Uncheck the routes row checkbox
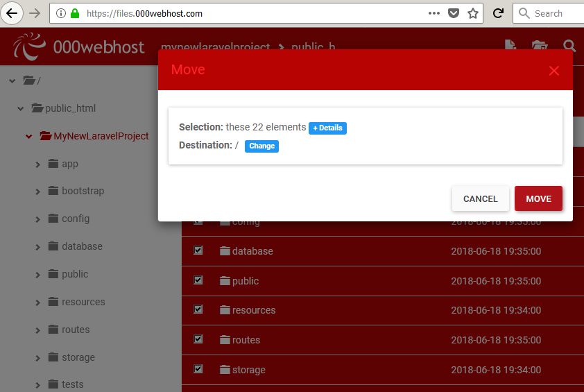Viewport: 584px width, 392px height. (x=198, y=339)
